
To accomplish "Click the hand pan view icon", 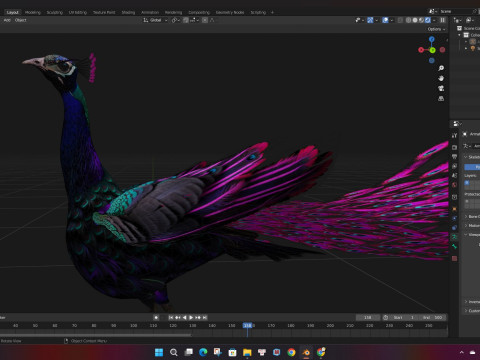I will coord(441,78).
